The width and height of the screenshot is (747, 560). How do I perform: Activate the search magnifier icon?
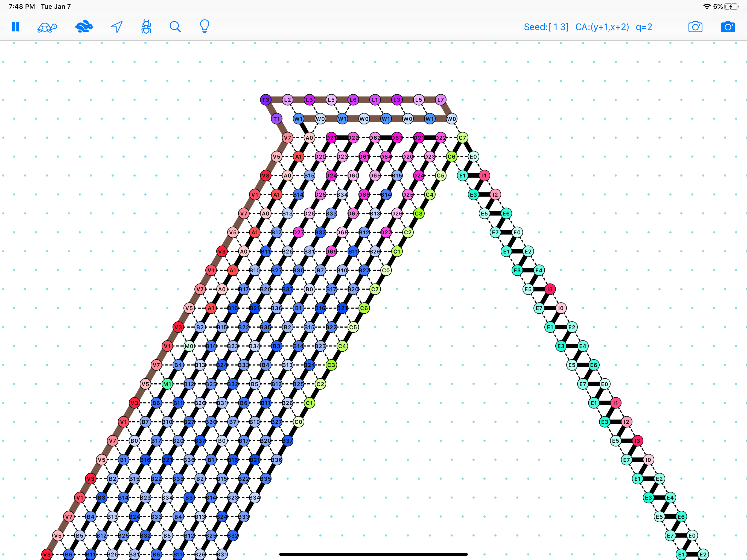tap(175, 27)
